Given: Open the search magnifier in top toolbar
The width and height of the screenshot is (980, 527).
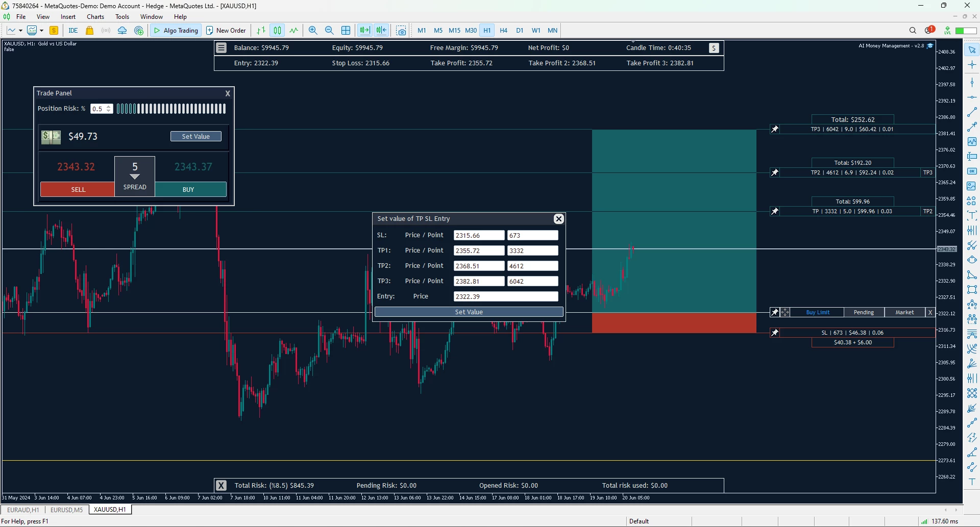Looking at the screenshot, I should (x=913, y=31).
